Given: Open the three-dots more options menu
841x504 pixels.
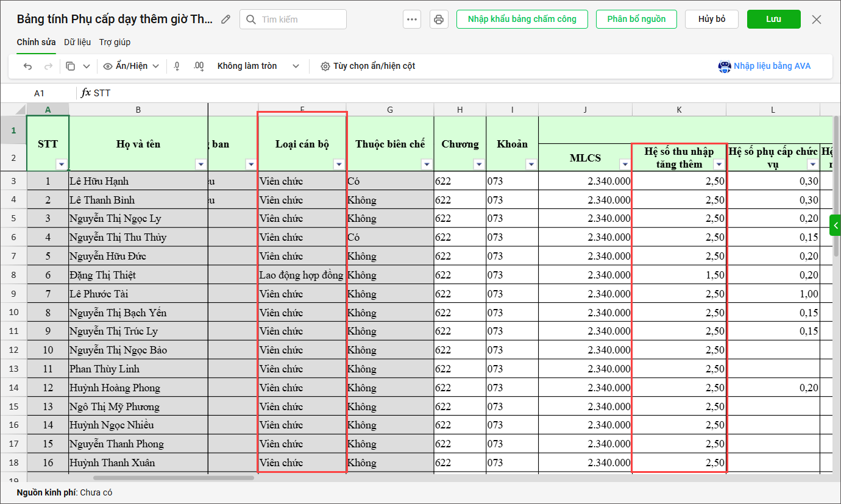Looking at the screenshot, I should [412, 20].
